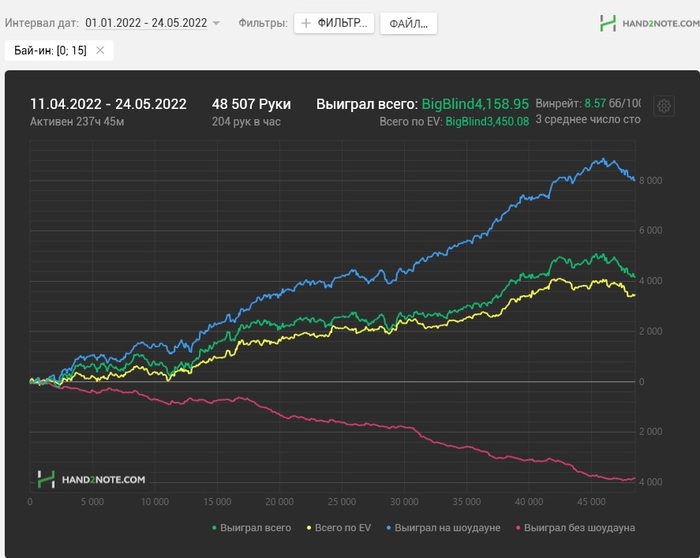The image size is (700, 558).
Task: Click the 3 среднее число сто text
Action: coord(588,120)
